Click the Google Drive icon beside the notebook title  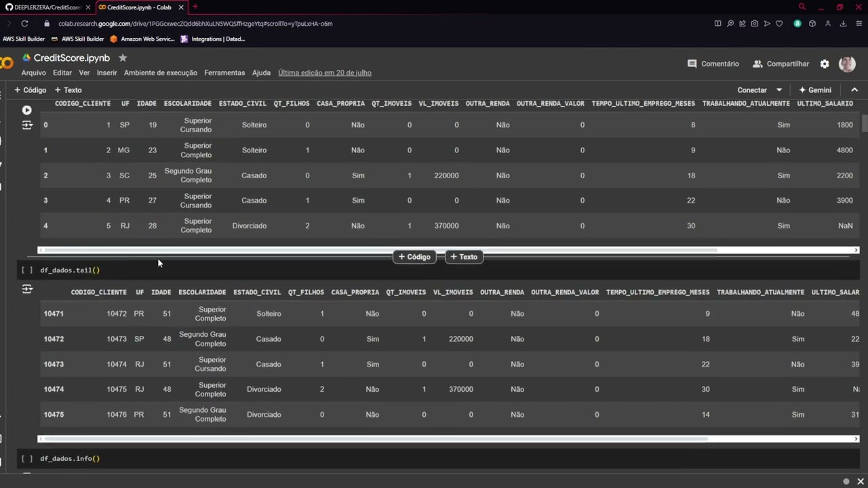pos(26,58)
